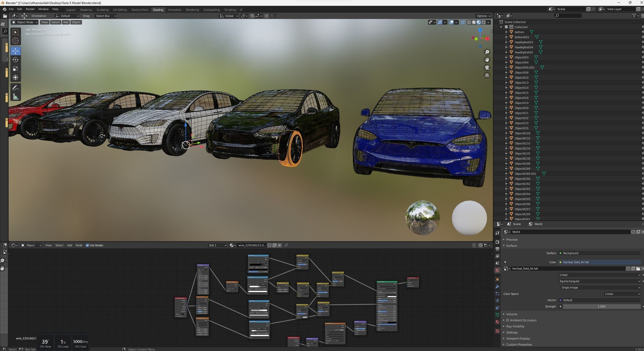This screenshot has height=351, width=644.
Task: Activate the Select Box tool
Action: [x=15, y=32]
